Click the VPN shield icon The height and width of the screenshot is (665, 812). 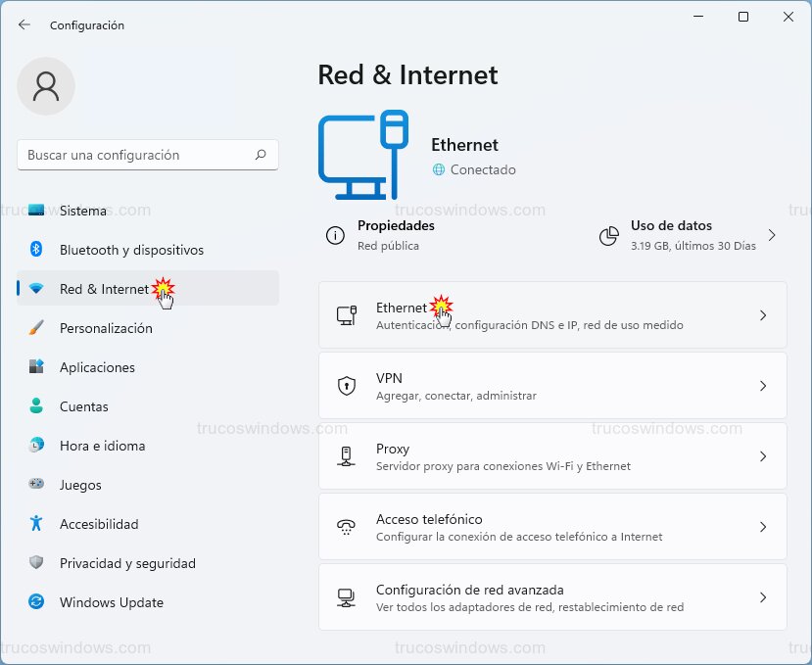pos(346,385)
